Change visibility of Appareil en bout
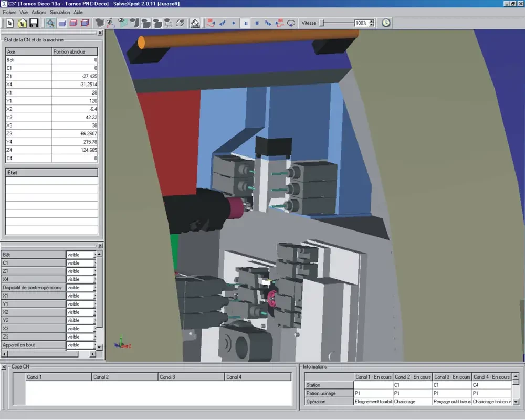This screenshot has height=420, width=525. coord(95,345)
